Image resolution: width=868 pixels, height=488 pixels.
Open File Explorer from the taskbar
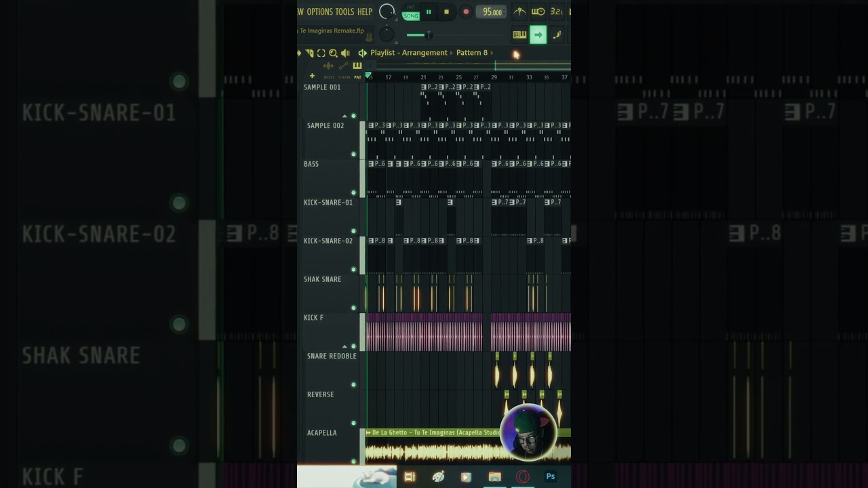[494, 476]
